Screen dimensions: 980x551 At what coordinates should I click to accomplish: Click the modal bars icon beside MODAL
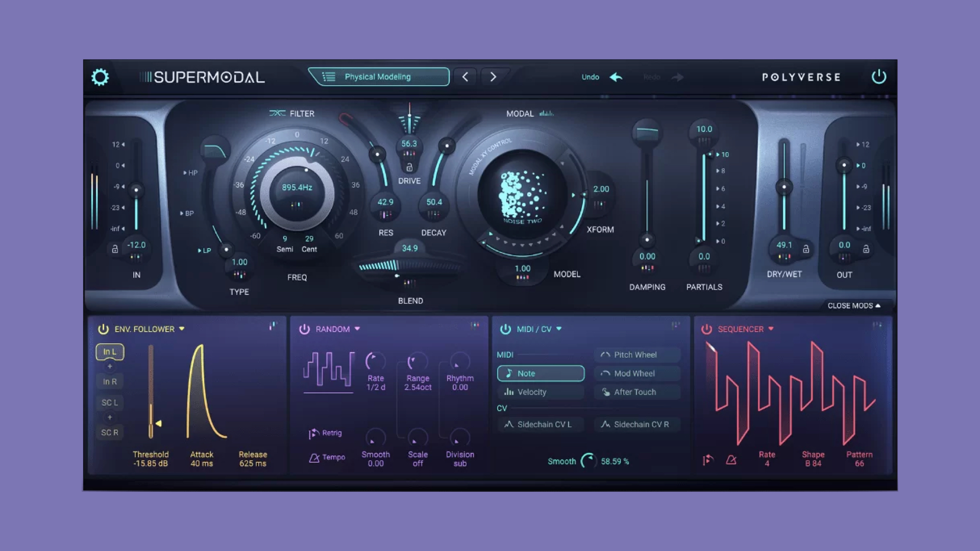pyautogui.click(x=546, y=113)
